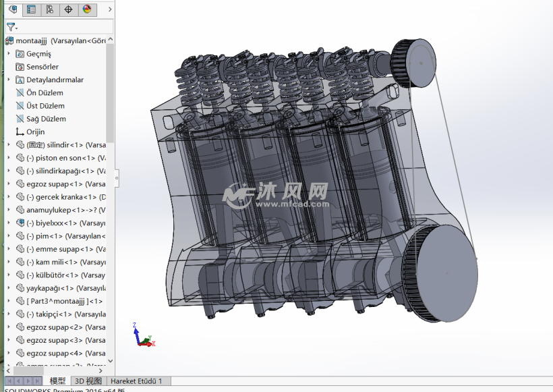Open the ConfigurationManager tab
Screen dimensions: 553x392
click(49, 9)
